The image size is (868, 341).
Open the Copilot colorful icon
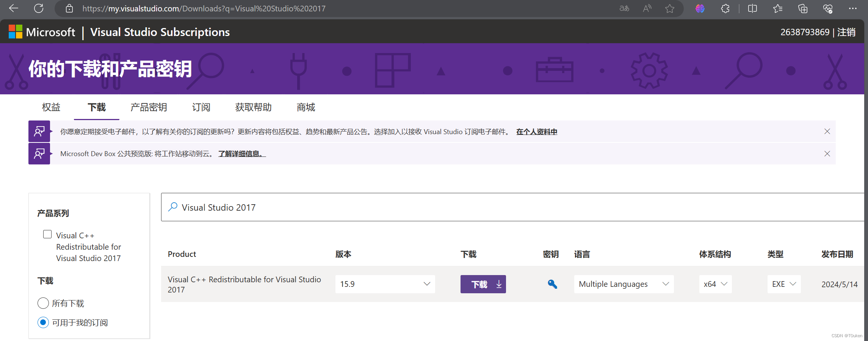click(x=700, y=8)
